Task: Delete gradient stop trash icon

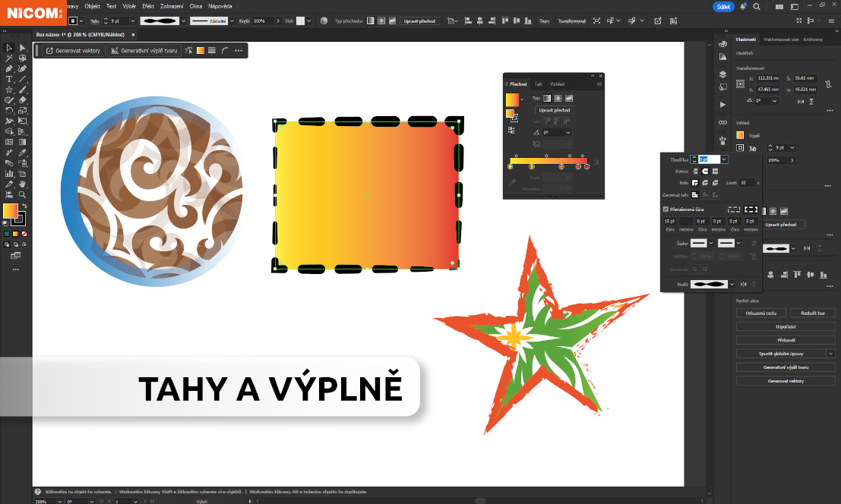Action: [596, 162]
